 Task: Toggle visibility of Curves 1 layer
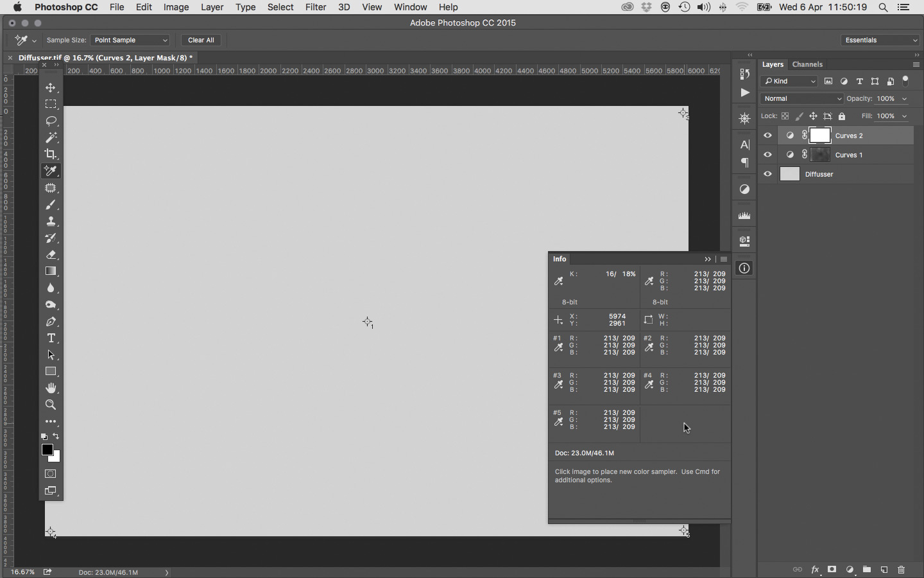[x=767, y=155]
